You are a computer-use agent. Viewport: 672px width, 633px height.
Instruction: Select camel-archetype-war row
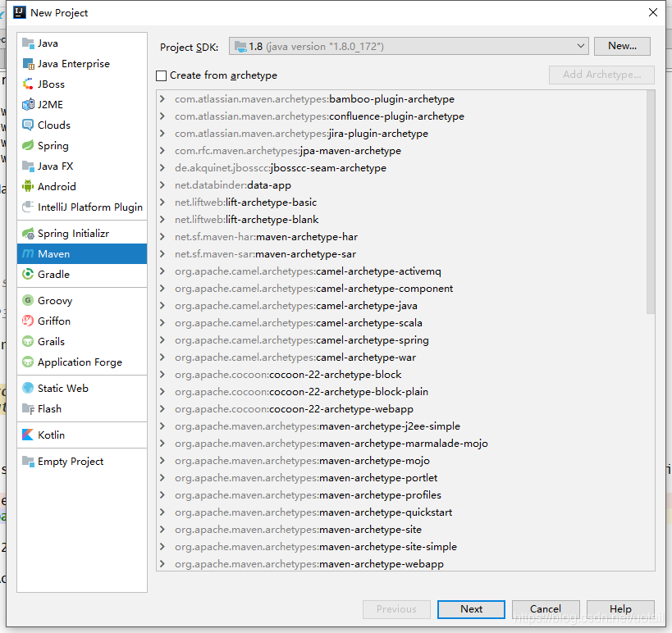pyautogui.click(x=401, y=357)
